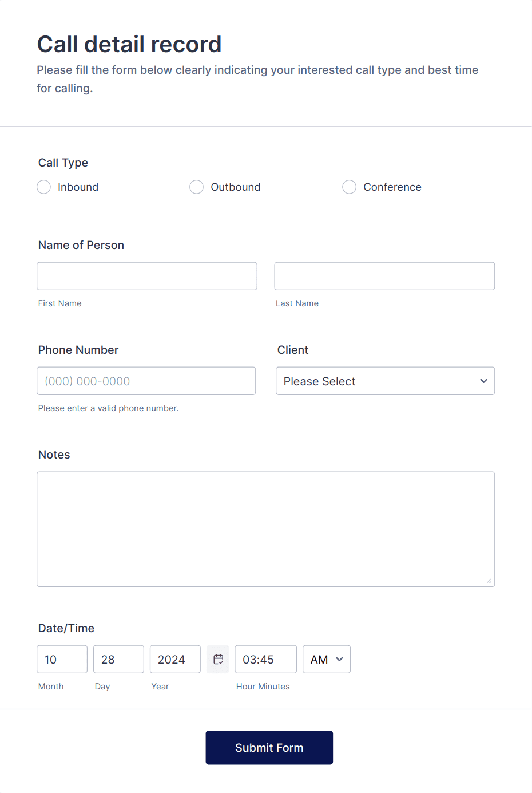
Task: Click the First Name input
Action: [146, 276]
